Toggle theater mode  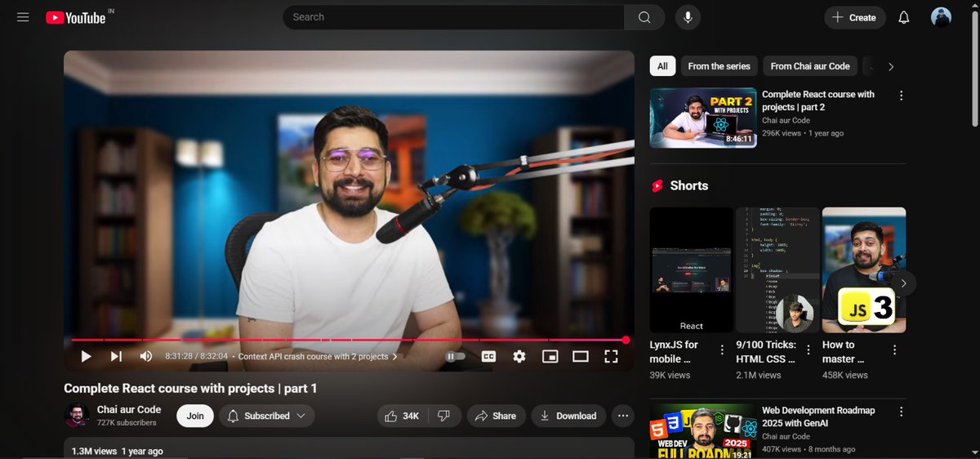pyautogui.click(x=581, y=356)
